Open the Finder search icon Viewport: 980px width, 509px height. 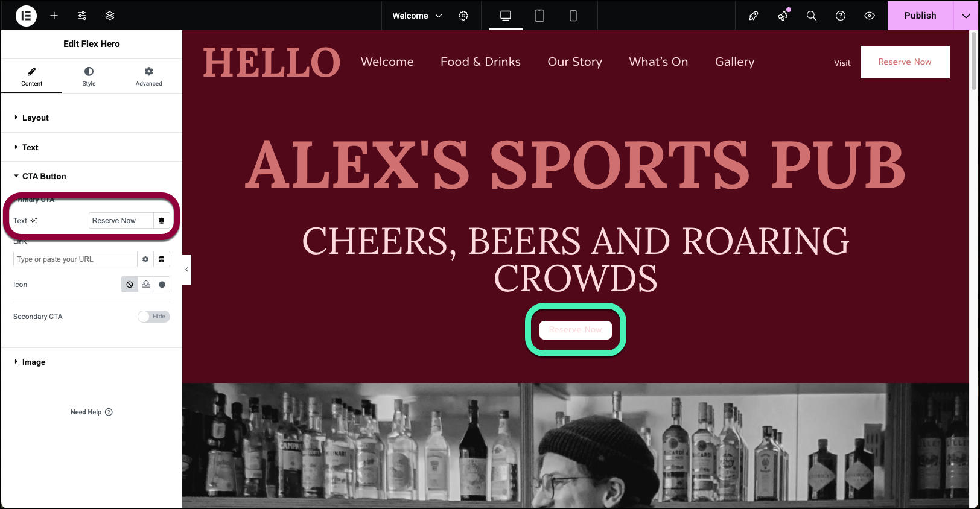coord(812,16)
